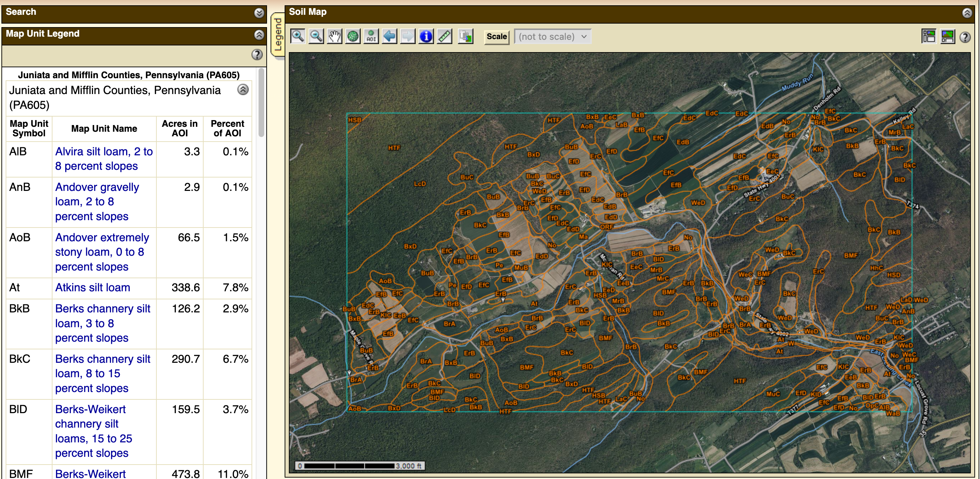
Task: Open Alvira silt loam map unit link
Action: coord(104,158)
